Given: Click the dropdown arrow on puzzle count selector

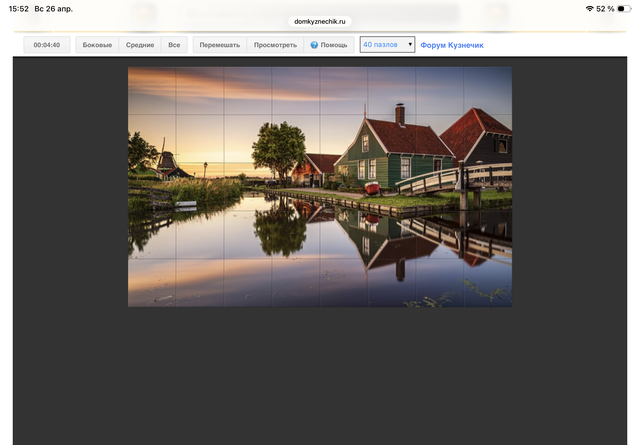Looking at the screenshot, I should pos(409,45).
